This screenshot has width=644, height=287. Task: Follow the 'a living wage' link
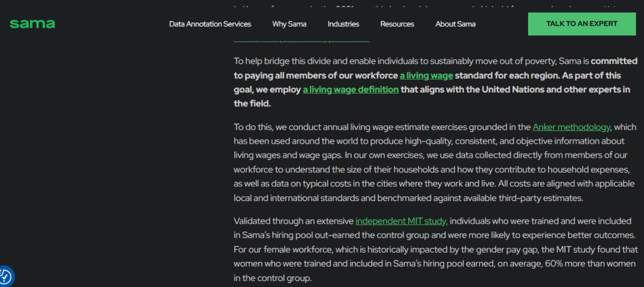tap(426, 75)
